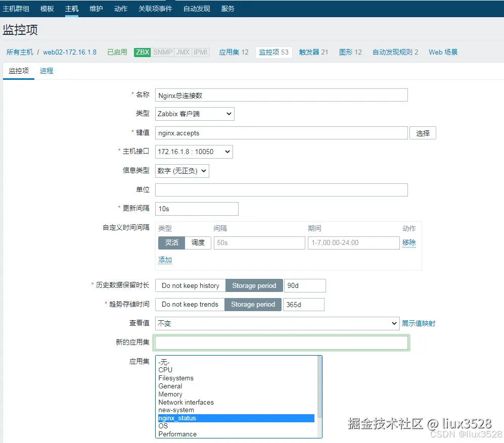Open the 模板 menu item
Viewport: 504px width, 443px height.
pos(47,9)
